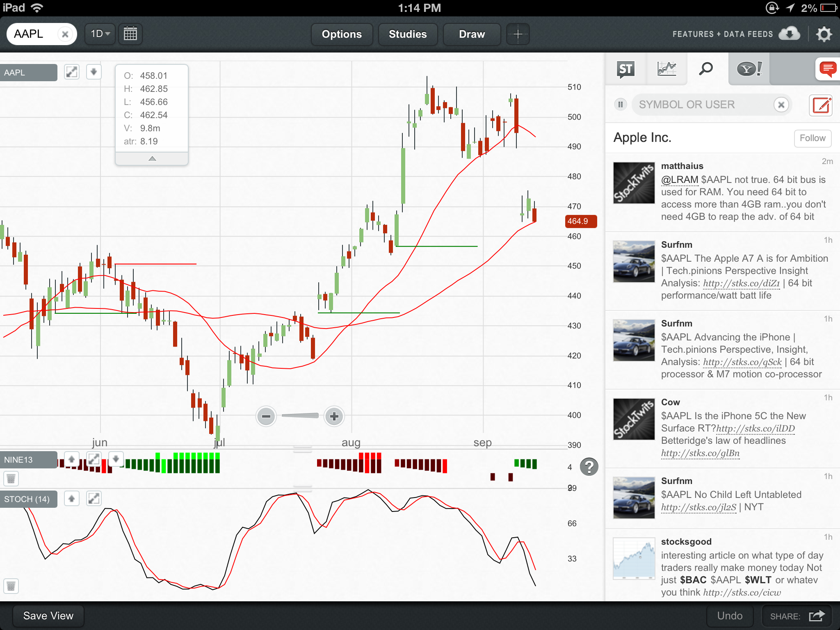This screenshot has width=840, height=630.
Task: Select the AAPL chart label
Action: (28, 73)
